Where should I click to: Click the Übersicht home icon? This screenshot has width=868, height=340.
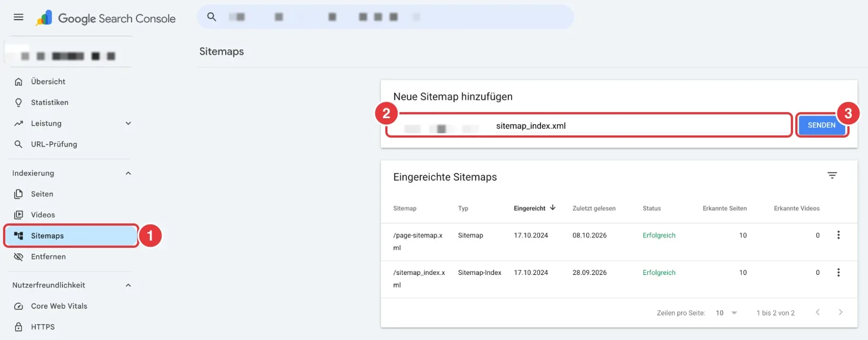(x=18, y=82)
